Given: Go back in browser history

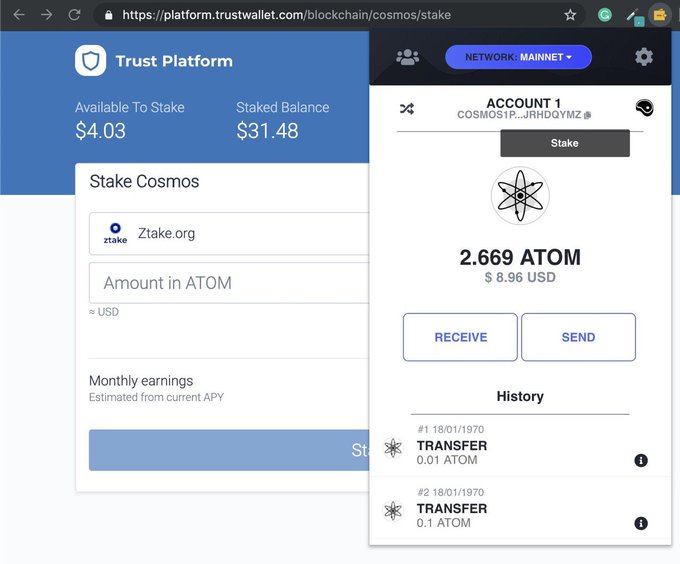Looking at the screenshot, I should click(19, 15).
